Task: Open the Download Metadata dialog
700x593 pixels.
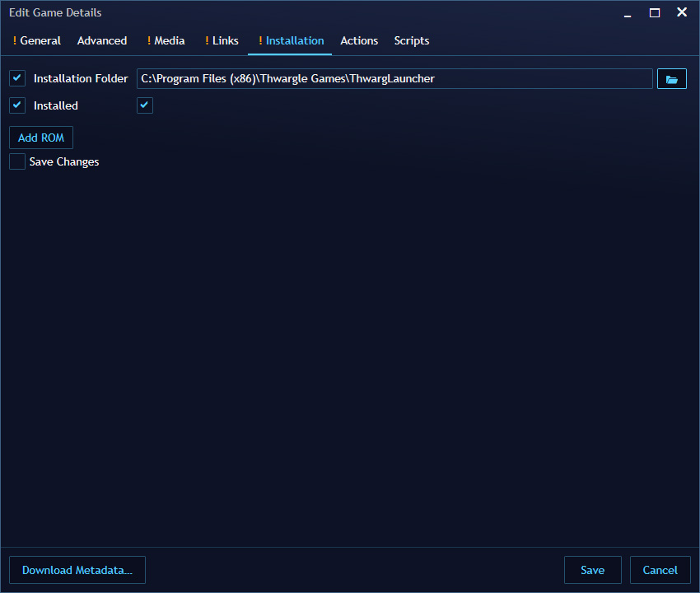Action: 77,569
